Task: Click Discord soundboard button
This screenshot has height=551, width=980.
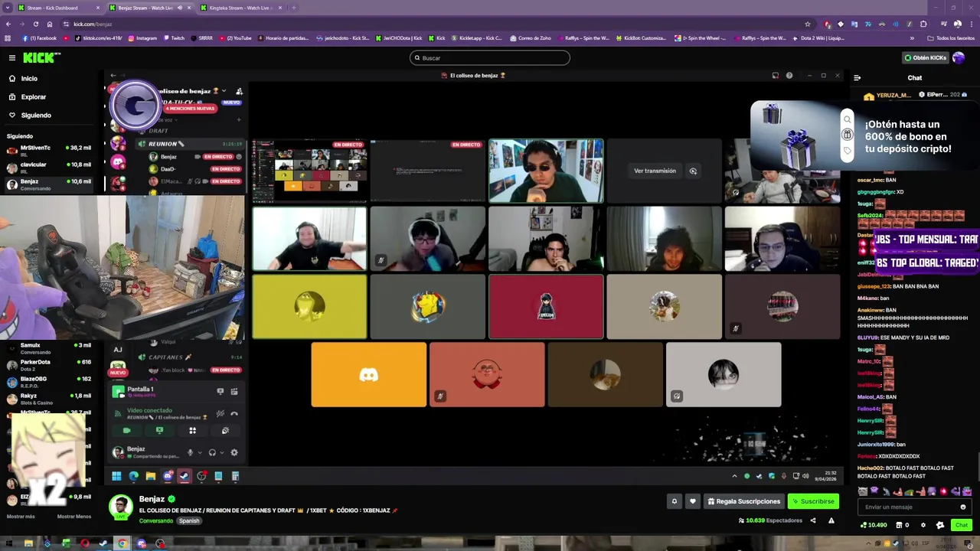Action: tap(225, 431)
